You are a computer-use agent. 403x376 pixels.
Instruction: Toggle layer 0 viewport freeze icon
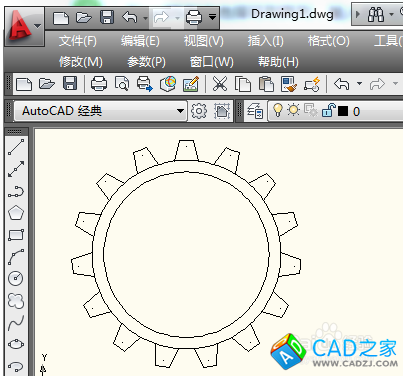coord(311,110)
